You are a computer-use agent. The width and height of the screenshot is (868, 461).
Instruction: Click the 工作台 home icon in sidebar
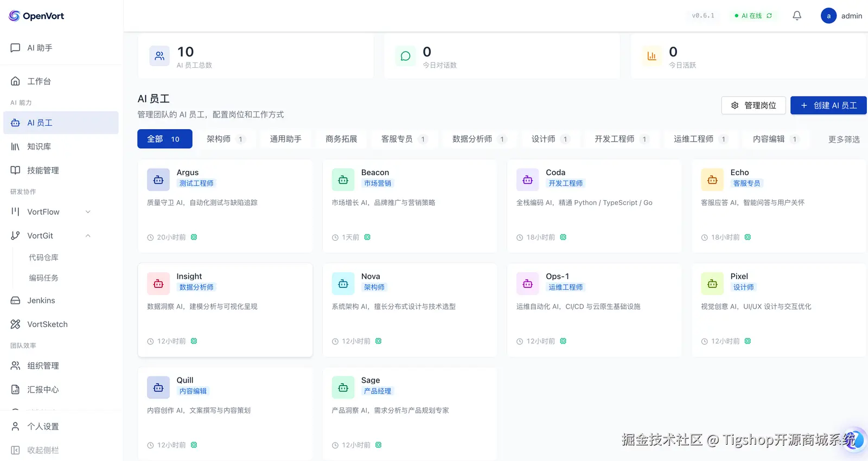coord(15,81)
